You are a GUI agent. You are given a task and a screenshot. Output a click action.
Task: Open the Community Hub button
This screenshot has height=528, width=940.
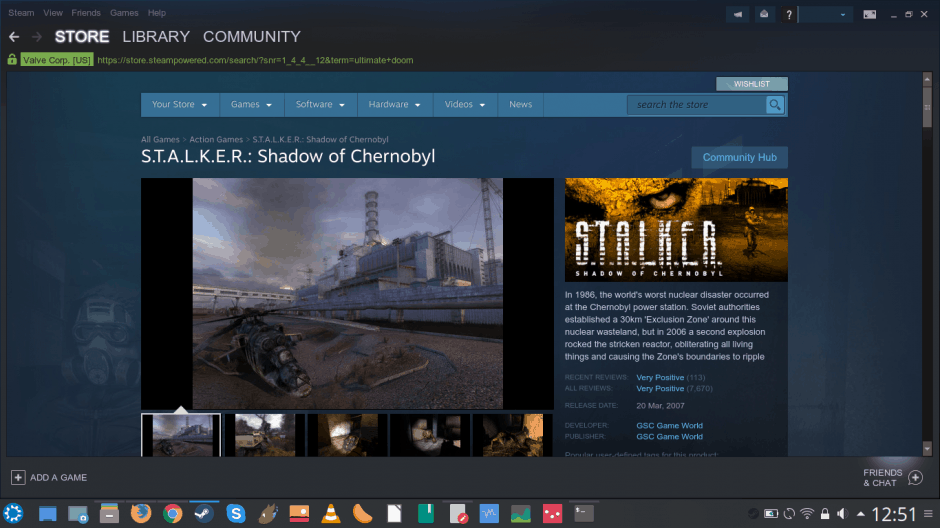(739, 158)
